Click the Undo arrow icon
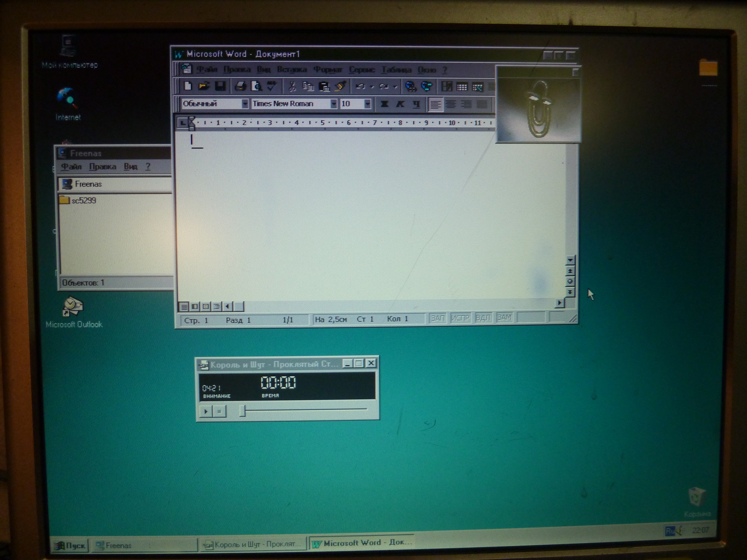Image resolution: width=747 pixels, height=560 pixels. (360, 86)
